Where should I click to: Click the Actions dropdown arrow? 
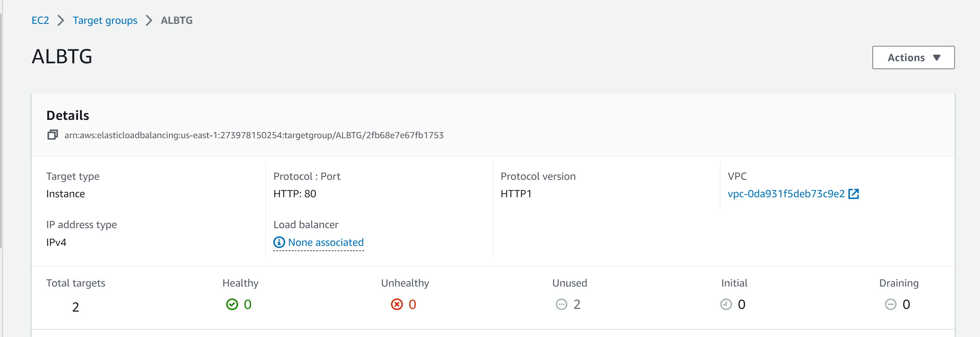pos(937,57)
